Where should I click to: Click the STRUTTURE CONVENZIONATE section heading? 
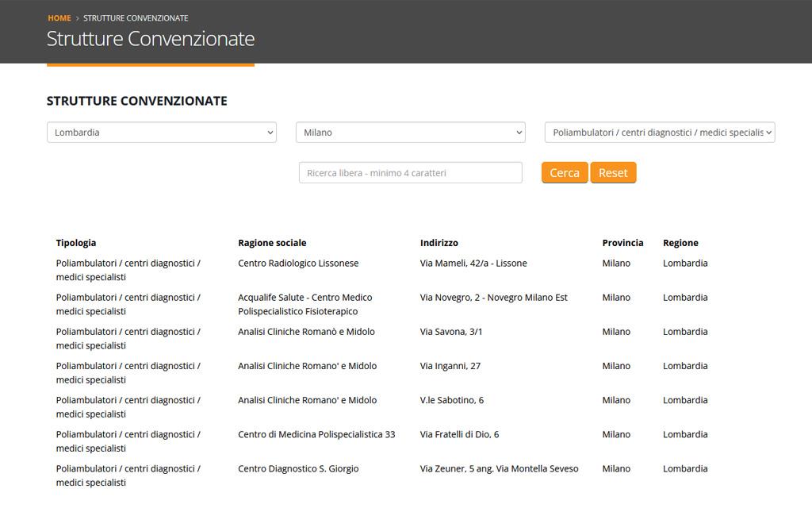click(136, 101)
